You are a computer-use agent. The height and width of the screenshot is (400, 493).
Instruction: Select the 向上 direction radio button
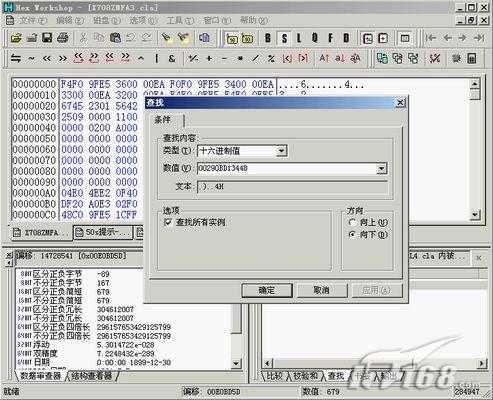[352, 222]
